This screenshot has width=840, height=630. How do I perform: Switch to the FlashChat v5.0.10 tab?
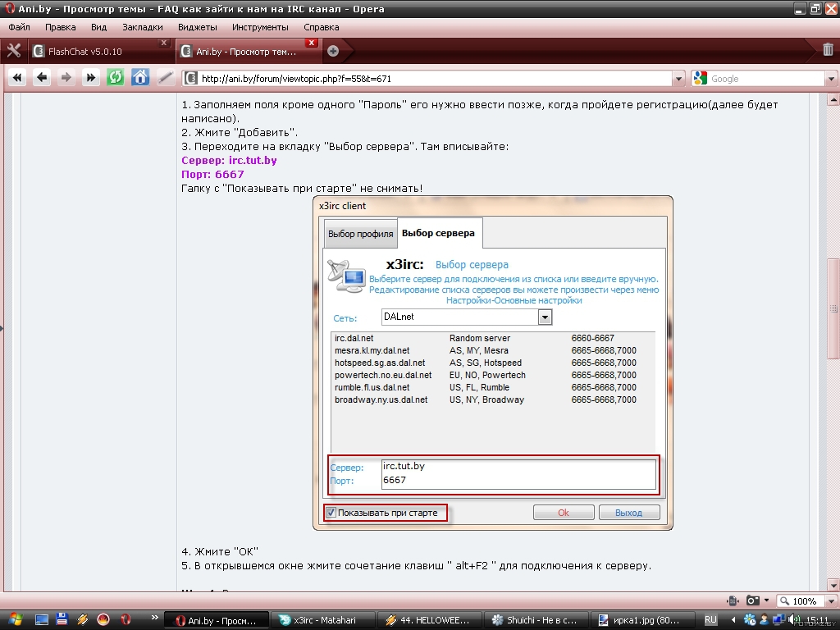[x=100, y=52]
